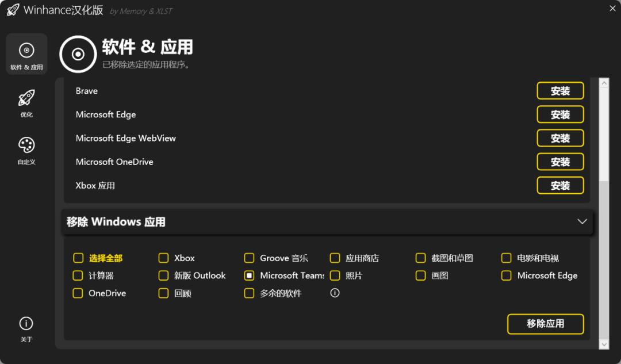Install Xbox 应用 with its 安装 button
Image resolution: width=621 pixels, height=364 pixels.
560,185
